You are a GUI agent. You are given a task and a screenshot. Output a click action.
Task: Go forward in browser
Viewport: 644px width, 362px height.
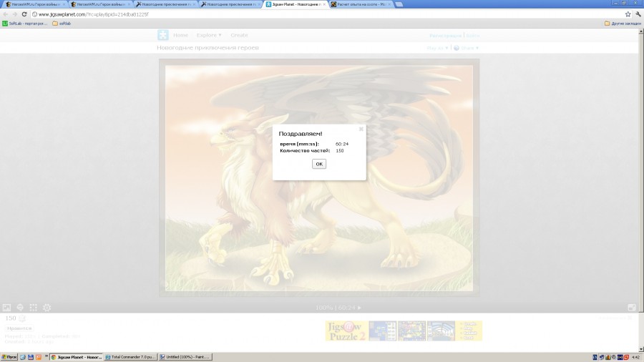tap(15, 14)
